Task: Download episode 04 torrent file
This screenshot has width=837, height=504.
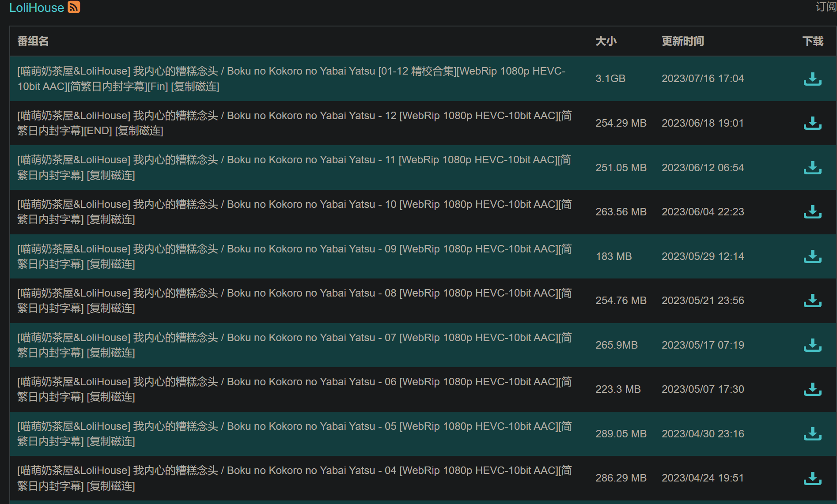Action: tap(812, 478)
